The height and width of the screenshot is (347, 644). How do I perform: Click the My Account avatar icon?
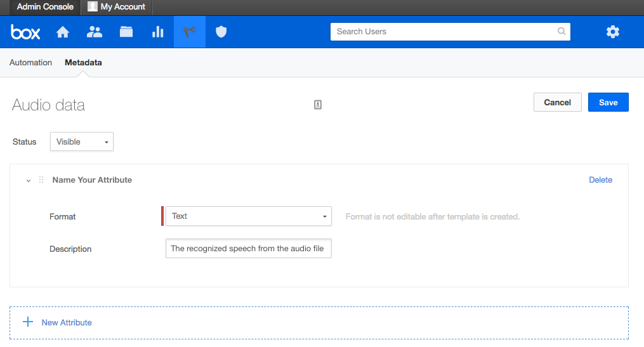tap(93, 6)
